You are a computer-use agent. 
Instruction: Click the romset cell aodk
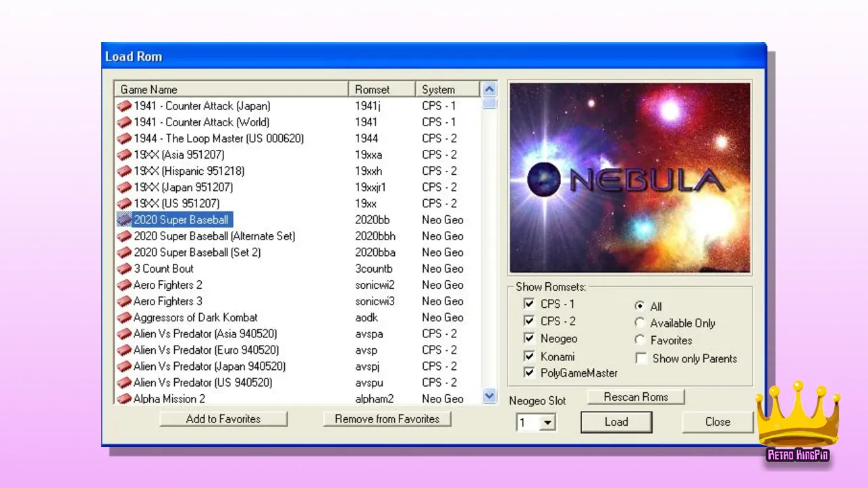click(x=366, y=317)
